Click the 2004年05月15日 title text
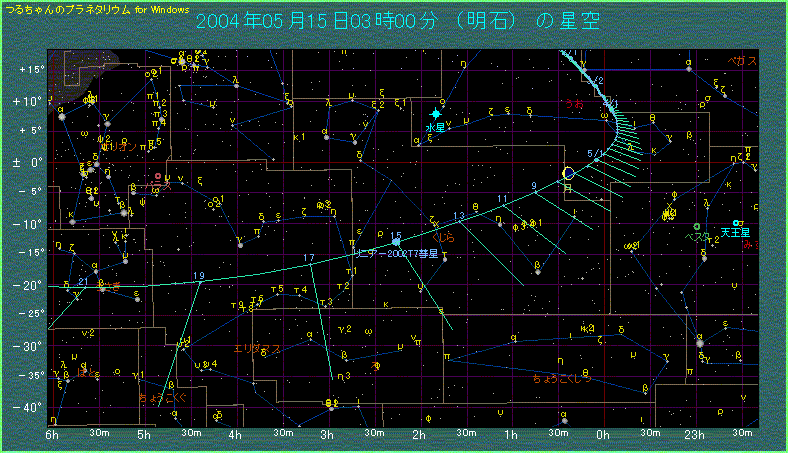The image size is (788, 453). [x=268, y=20]
